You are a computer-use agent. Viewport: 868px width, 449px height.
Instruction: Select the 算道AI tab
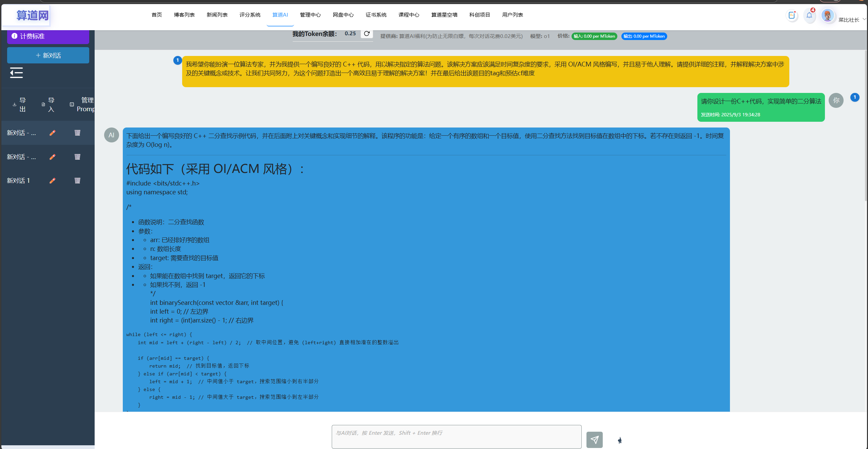[x=280, y=15]
